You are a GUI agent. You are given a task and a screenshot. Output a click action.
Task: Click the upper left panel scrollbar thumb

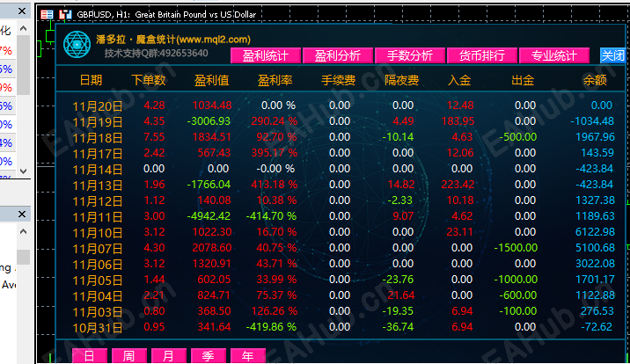(23, 65)
